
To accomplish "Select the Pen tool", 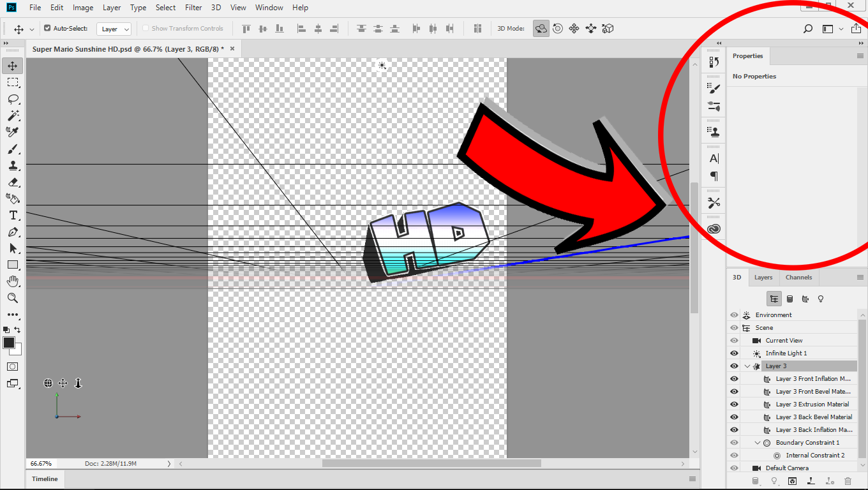I will click(13, 232).
